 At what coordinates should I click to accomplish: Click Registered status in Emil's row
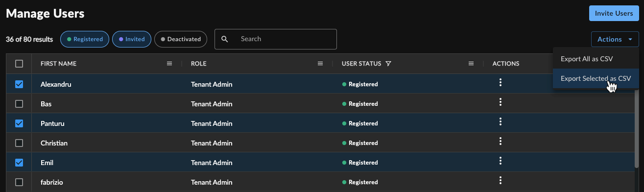tap(360, 163)
